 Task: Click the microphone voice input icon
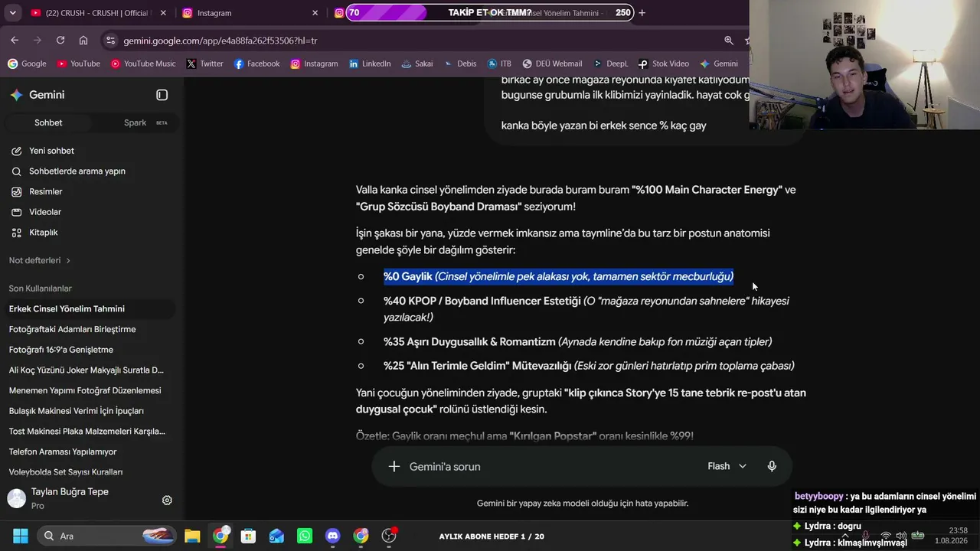pos(772,466)
